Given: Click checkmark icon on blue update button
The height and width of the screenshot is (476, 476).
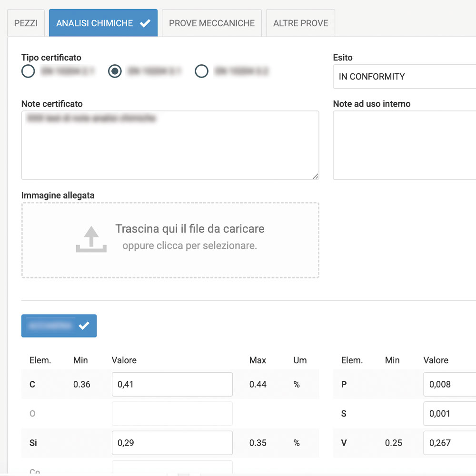Looking at the screenshot, I should [x=84, y=326].
